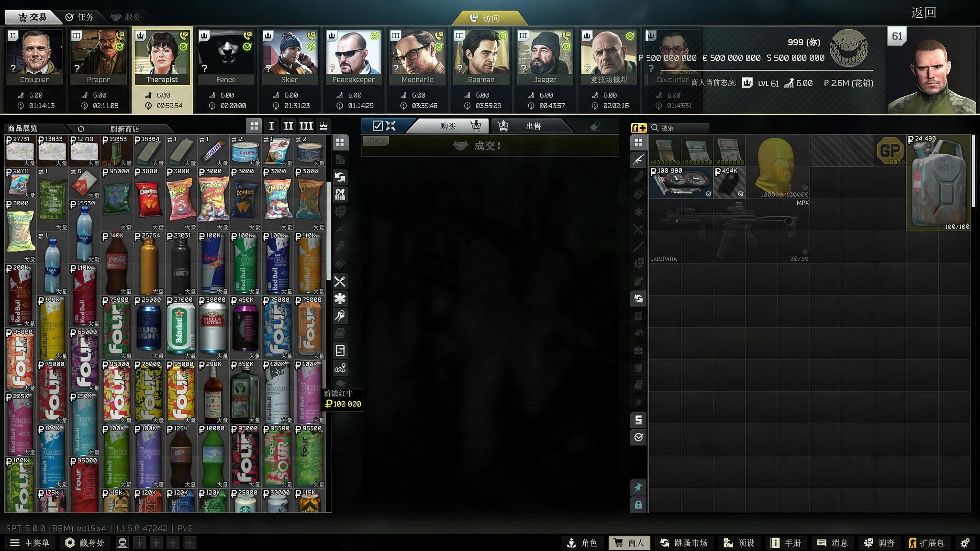Image resolution: width=980 pixels, height=551 pixels.
Task: Select the stash barter swap filter icon
Action: (638, 299)
